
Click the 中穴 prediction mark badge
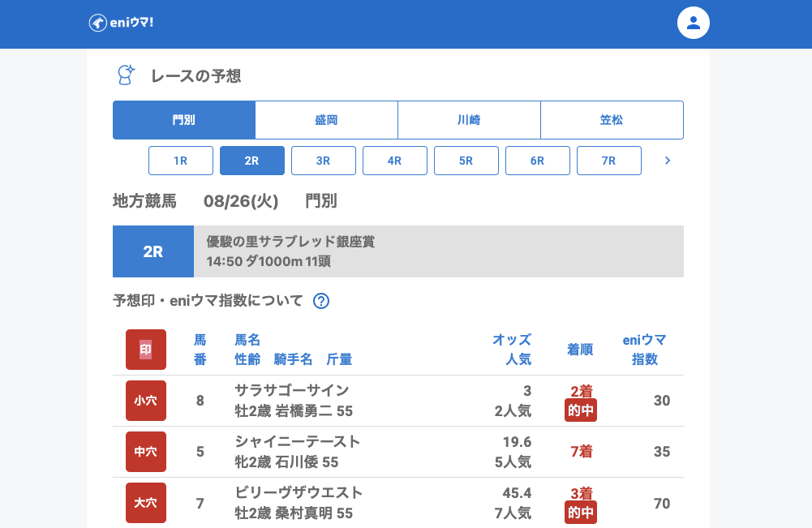pyautogui.click(x=146, y=452)
